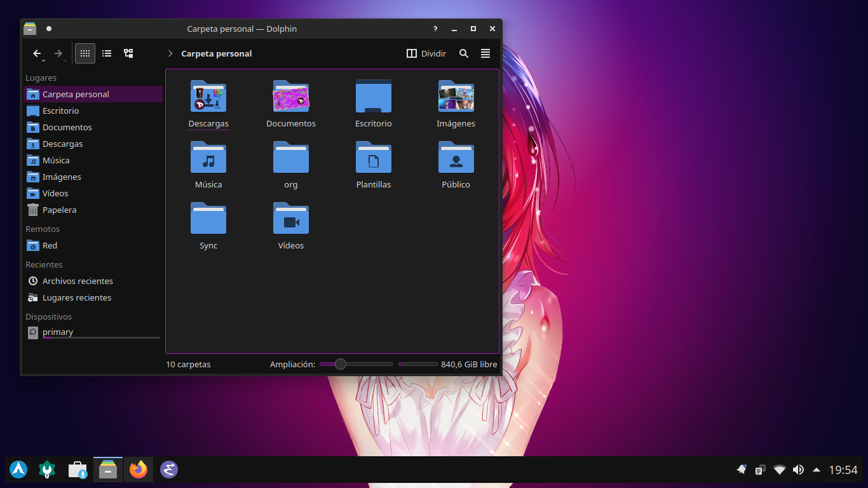868x488 pixels.
Task: Go back with the back arrow
Action: [37, 54]
